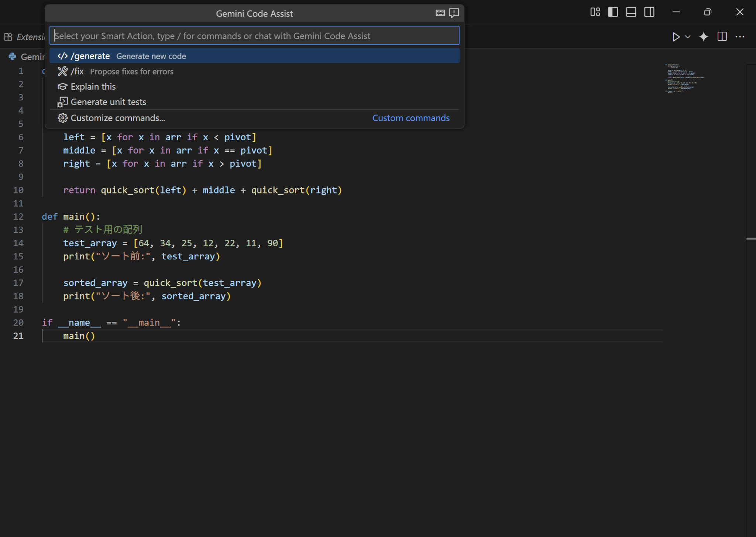This screenshot has height=537, width=756.
Task: Click the unit tests icon
Action: click(x=62, y=102)
